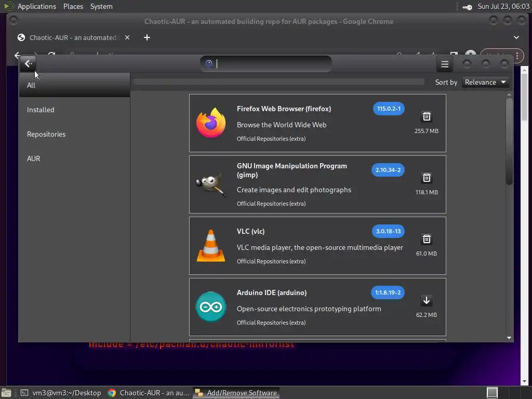The image size is (532, 399).
Task: Switch to vm3@vm3:~/Desktop terminal in taskbar
Action: pos(61,393)
